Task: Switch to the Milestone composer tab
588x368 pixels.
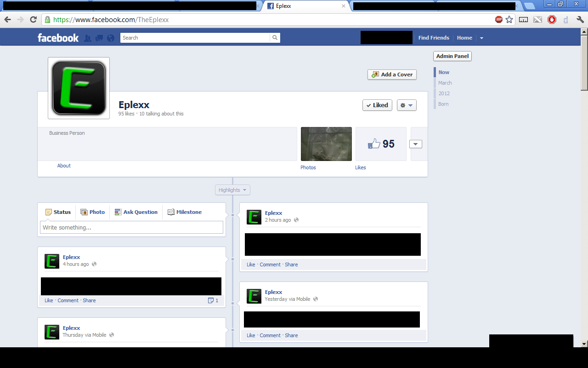Action: [x=185, y=212]
